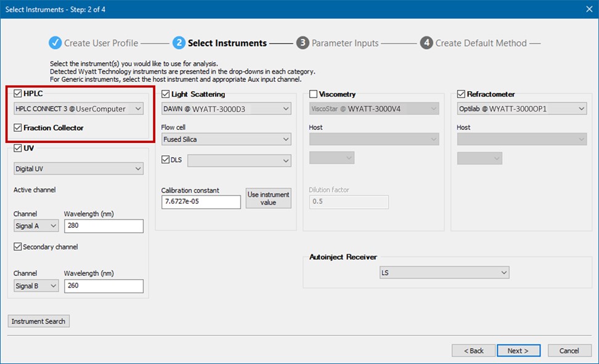
Task: Open the Signal A channel dropdown
Action: pyautogui.click(x=36, y=226)
